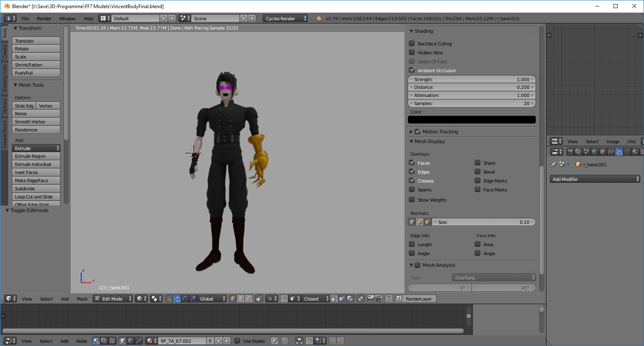Open the Mesh Data properties tab
Screen dimensions: 644x346
[627, 152]
